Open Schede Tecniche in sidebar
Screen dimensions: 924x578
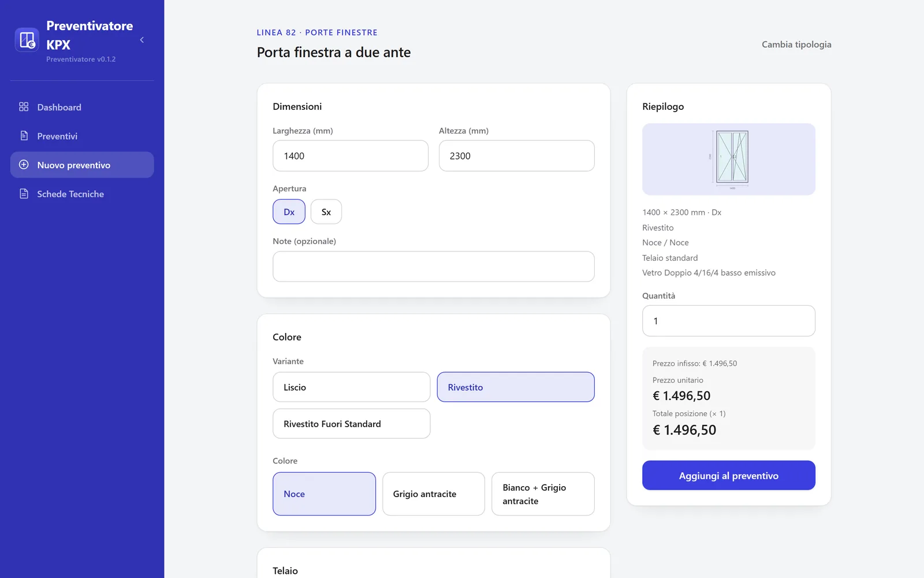click(82, 194)
